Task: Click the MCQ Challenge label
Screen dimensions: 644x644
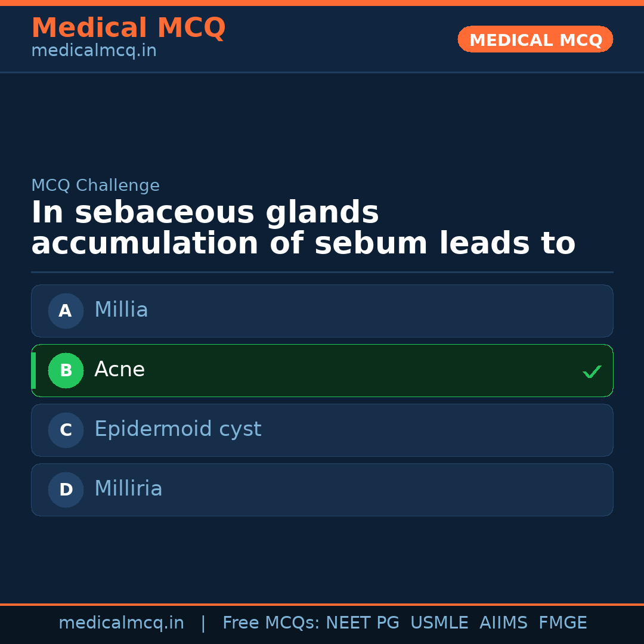Action: (95, 185)
